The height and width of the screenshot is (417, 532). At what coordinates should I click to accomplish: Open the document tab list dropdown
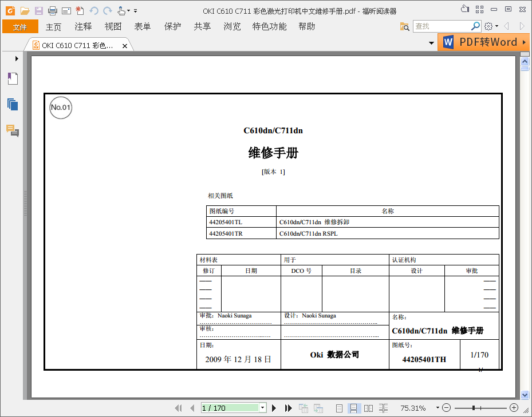pyautogui.click(x=431, y=43)
